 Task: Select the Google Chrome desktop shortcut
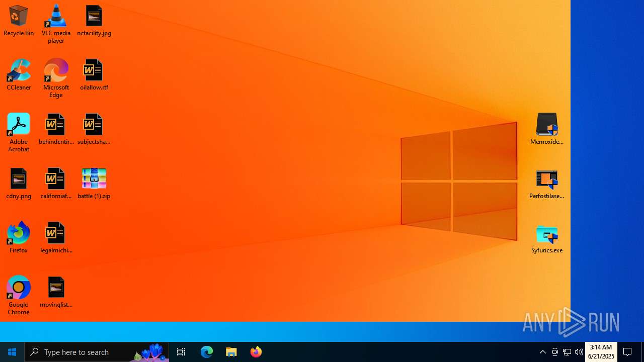pos(19,296)
